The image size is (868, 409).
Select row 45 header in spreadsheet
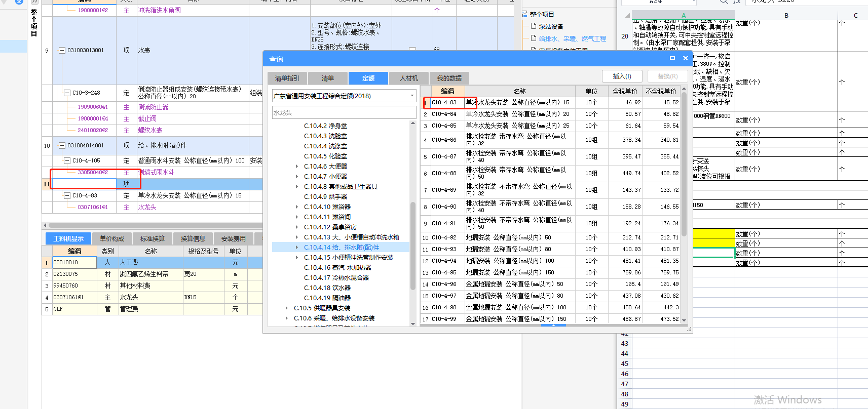[x=624, y=363]
